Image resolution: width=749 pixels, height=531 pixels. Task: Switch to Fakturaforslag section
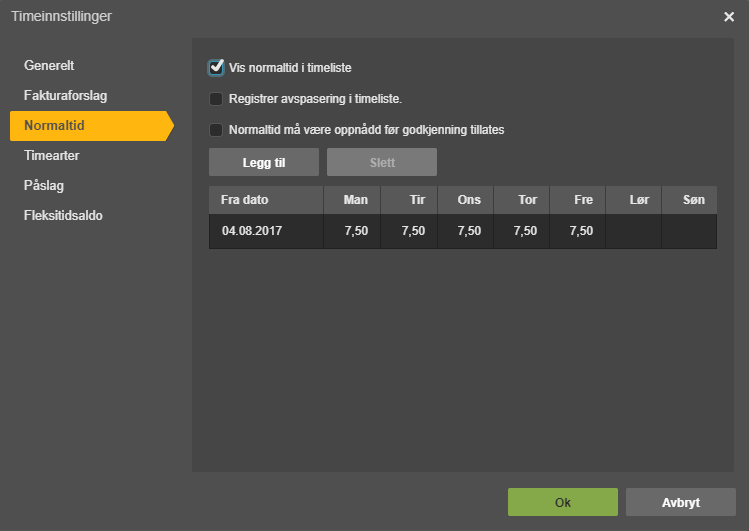[65, 96]
